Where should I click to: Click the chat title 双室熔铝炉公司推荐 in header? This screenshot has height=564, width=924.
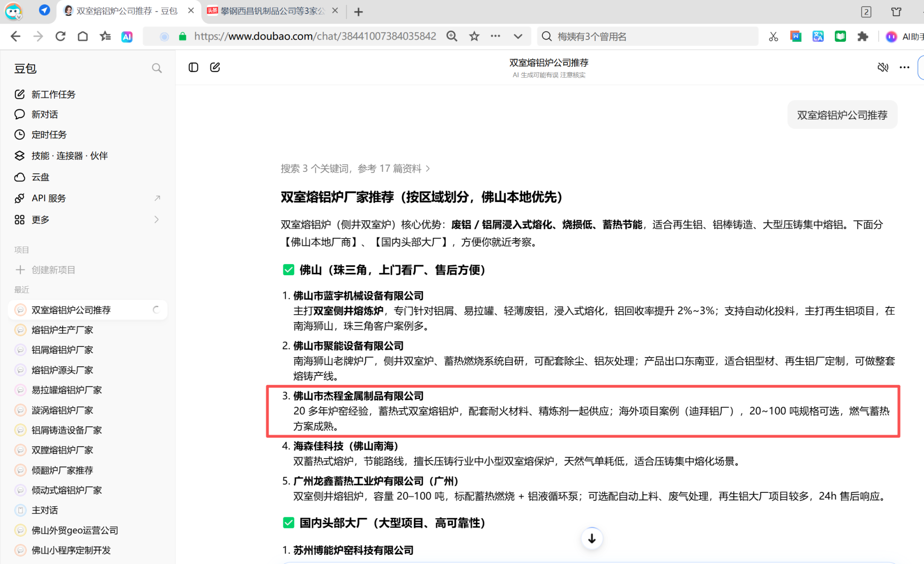[x=549, y=63]
